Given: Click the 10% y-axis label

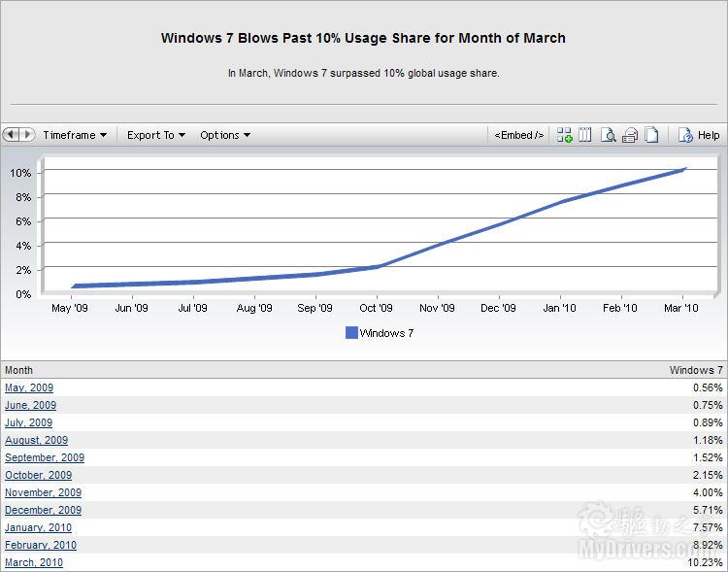Looking at the screenshot, I should coord(20,173).
